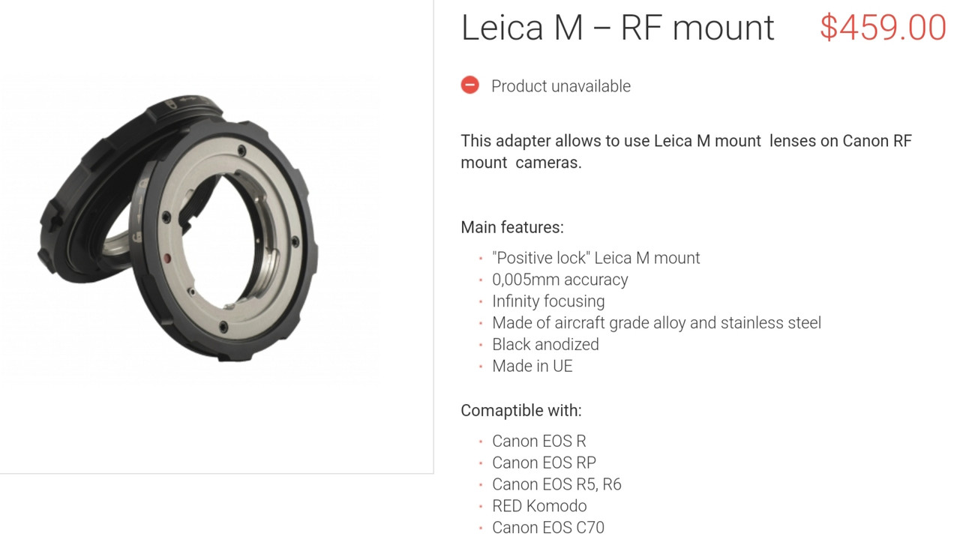Click the Made in UE item
This screenshot has width=960, height=560.
tap(532, 367)
